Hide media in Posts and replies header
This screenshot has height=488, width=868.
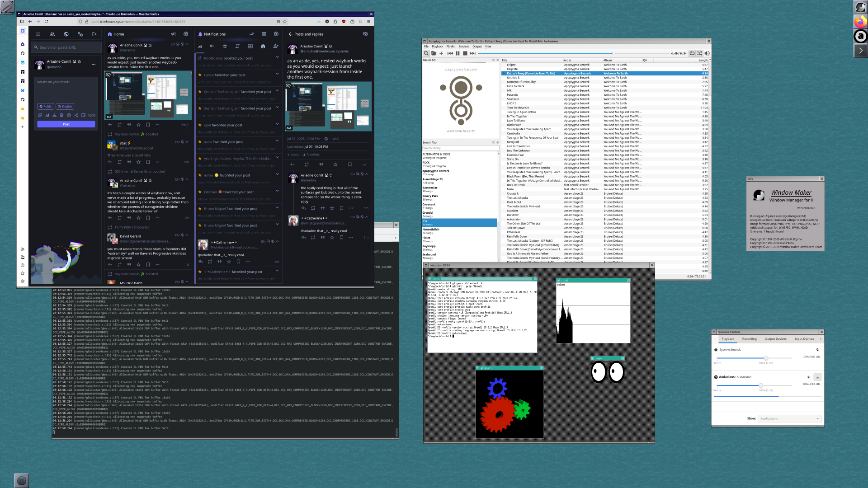[x=365, y=34]
